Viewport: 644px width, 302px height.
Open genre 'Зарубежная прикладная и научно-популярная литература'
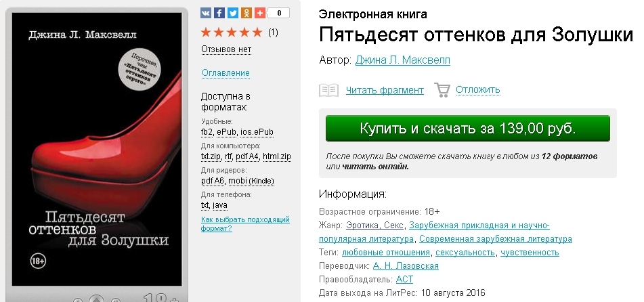click(435, 232)
